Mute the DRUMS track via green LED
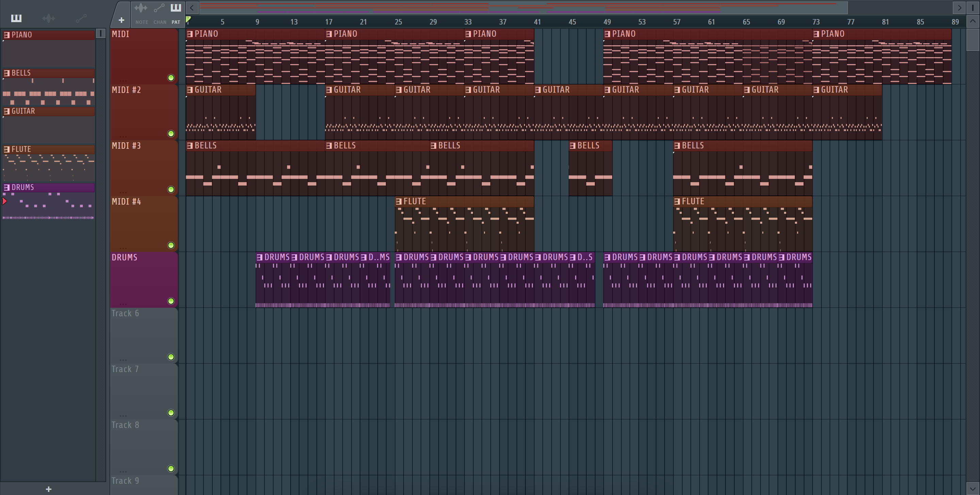The height and width of the screenshot is (495, 980). [x=171, y=301]
